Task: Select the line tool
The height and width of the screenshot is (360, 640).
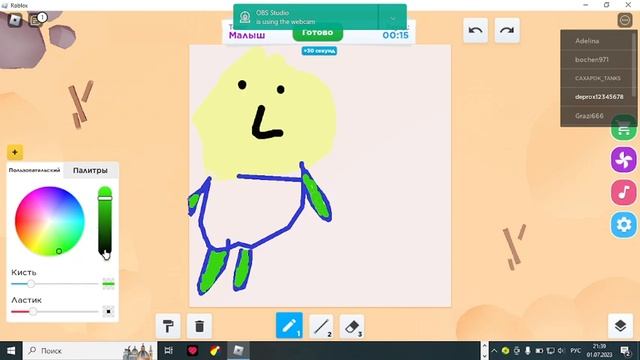Action: 321,326
